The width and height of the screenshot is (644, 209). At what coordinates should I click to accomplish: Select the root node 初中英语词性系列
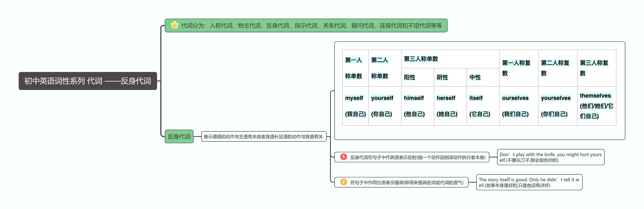[x=88, y=81]
